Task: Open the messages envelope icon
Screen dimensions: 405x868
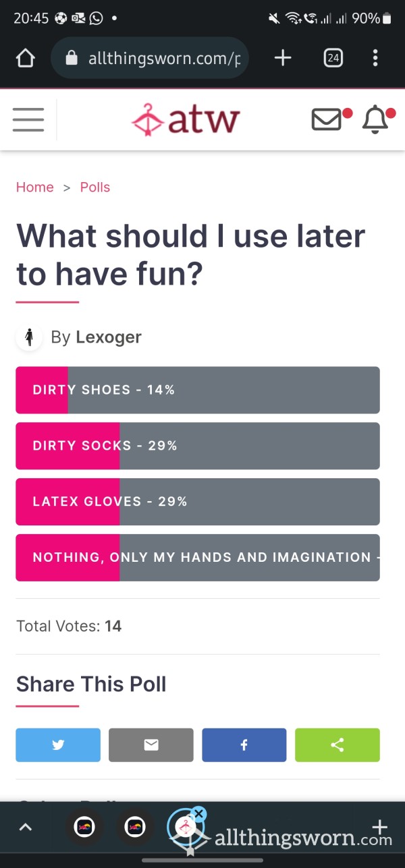Action: click(x=327, y=120)
